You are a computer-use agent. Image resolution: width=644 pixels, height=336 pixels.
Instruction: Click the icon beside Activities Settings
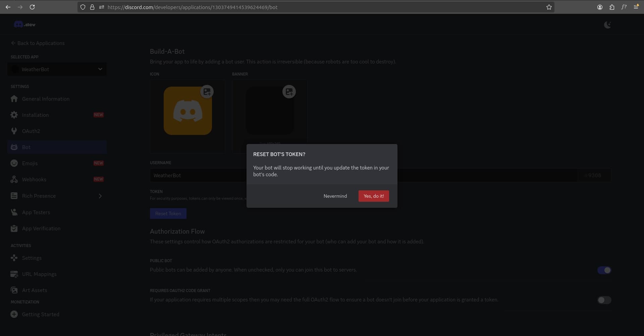[14, 258]
